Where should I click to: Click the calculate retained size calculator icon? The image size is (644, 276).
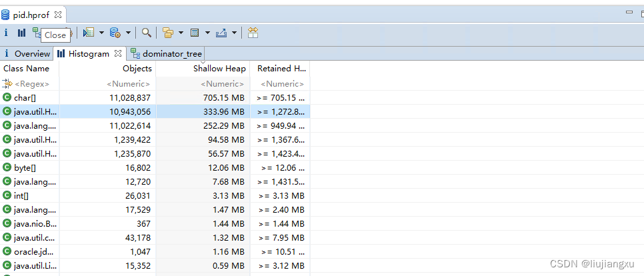(195, 33)
